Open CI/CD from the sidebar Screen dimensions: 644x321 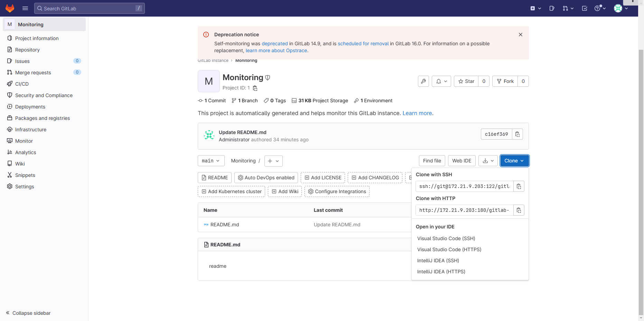coord(22,84)
